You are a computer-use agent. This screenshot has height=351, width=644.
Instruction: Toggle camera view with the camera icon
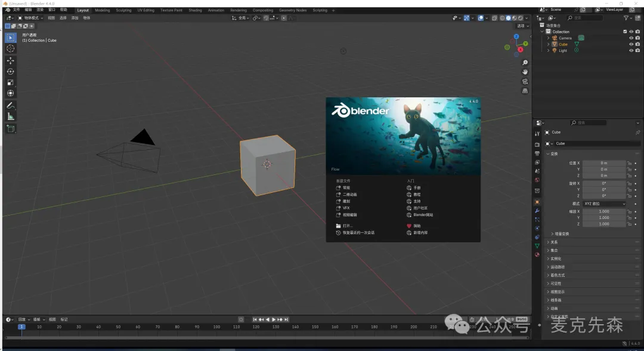pyautogui.click(x=525, y=81)
